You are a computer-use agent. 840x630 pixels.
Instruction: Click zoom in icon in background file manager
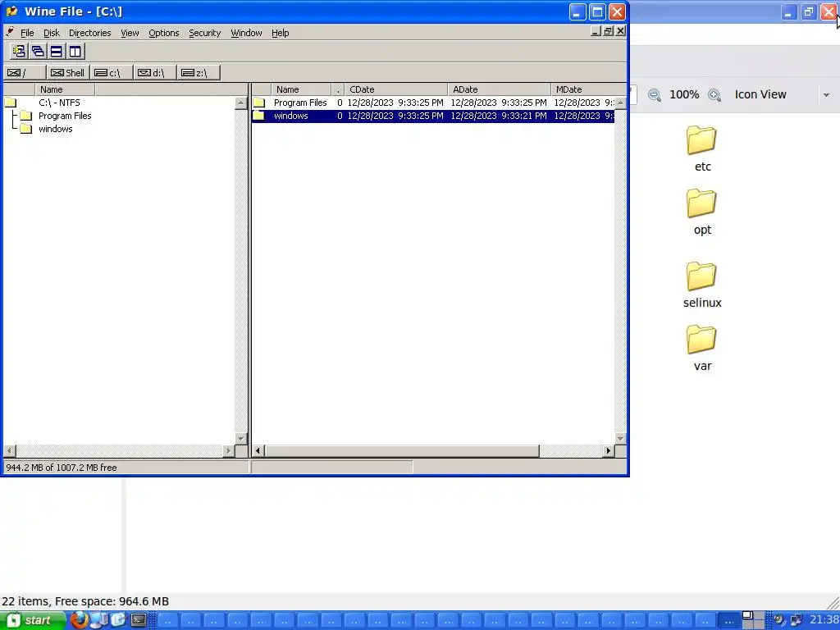click(x=714, y=95)
